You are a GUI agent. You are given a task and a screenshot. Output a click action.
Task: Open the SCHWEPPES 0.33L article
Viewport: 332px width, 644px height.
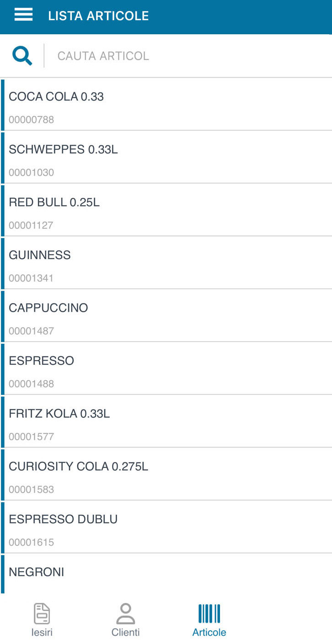(166, 157)
